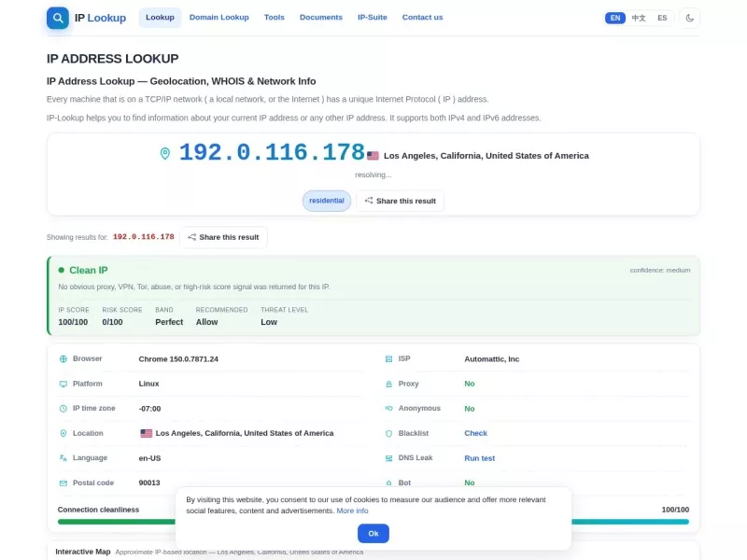The width and height of the screenshot is (747, 560).
Task: Click Share this result in the IP card
Action: [x=401, y=201]
